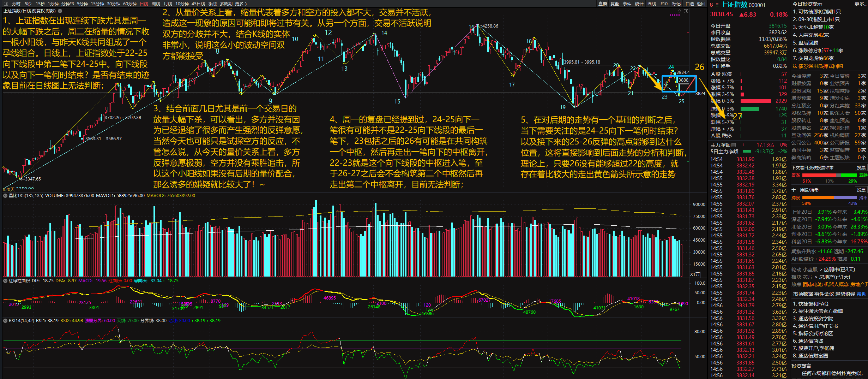Open the 市场数据 tab
The image size is (868, 379).
click(x=803, y=294)
